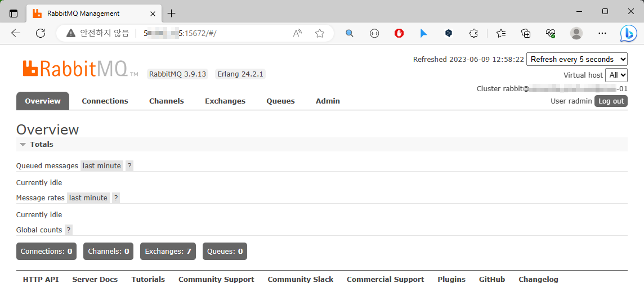Switch to the Connections tab
Viewport: 644px width, 296px height.
pos(105,101)
